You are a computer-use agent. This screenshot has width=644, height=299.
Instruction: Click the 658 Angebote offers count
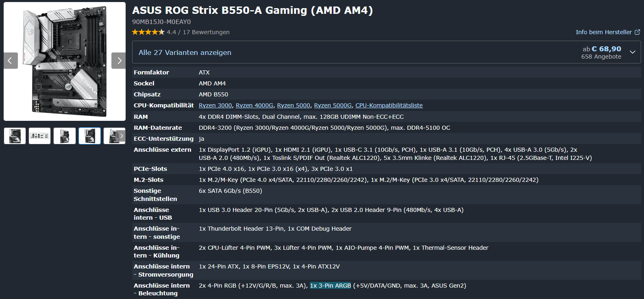[x=601, y=57]
